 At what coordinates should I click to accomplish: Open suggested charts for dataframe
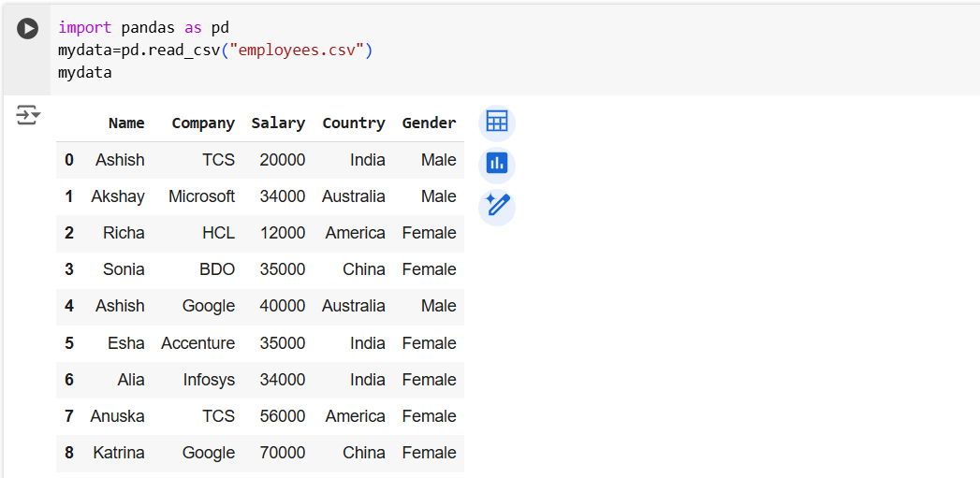(x=496, y=165)
